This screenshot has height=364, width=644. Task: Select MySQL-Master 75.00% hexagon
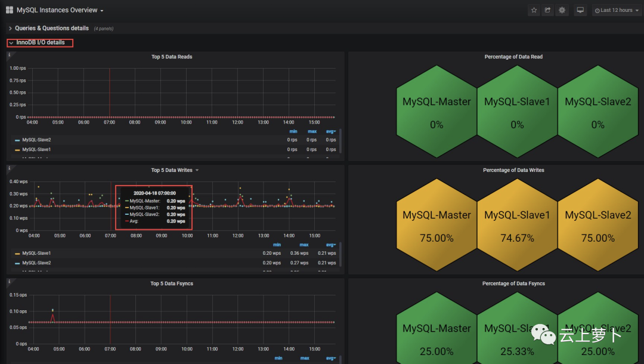click(x=436, y=225)
